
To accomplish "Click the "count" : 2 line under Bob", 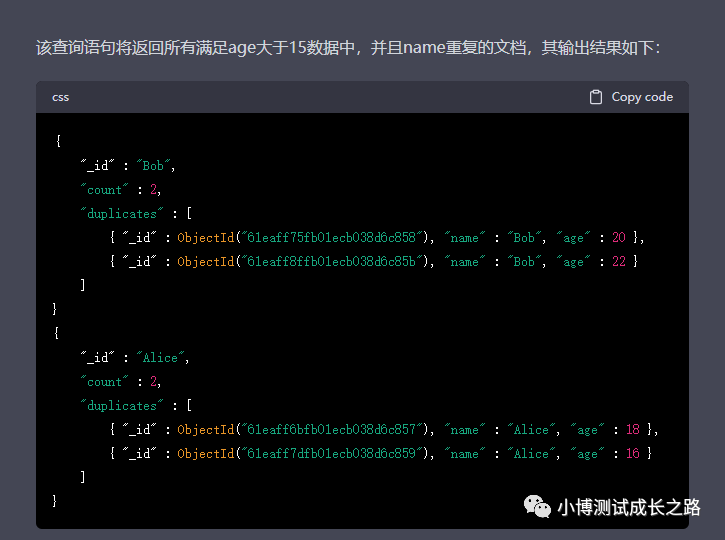I will (x=121, y=190).
